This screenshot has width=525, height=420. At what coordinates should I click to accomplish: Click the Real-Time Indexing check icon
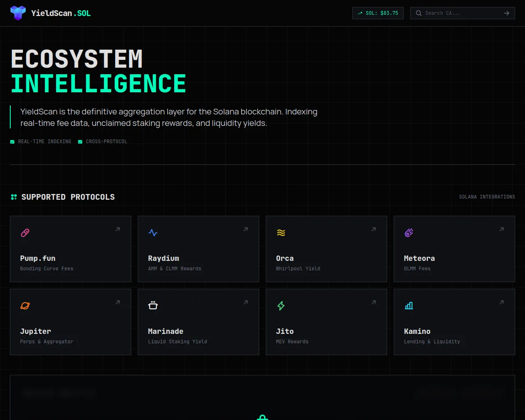point(12,142)
